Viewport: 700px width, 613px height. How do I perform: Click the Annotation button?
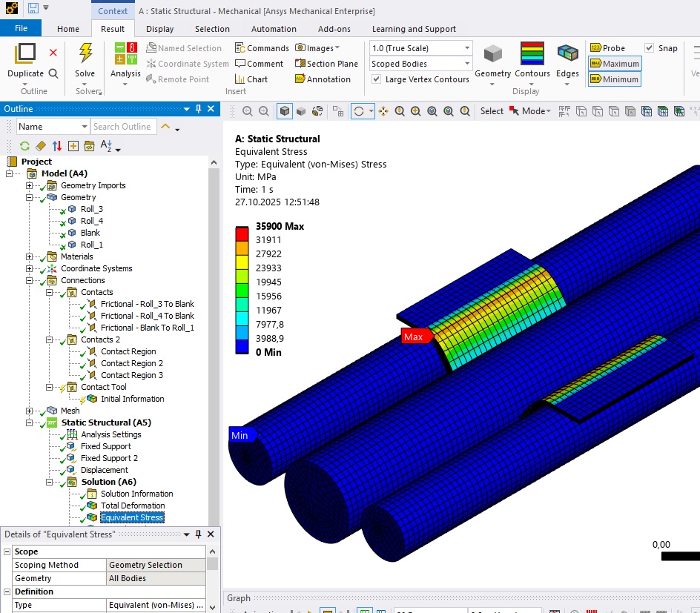322,79
